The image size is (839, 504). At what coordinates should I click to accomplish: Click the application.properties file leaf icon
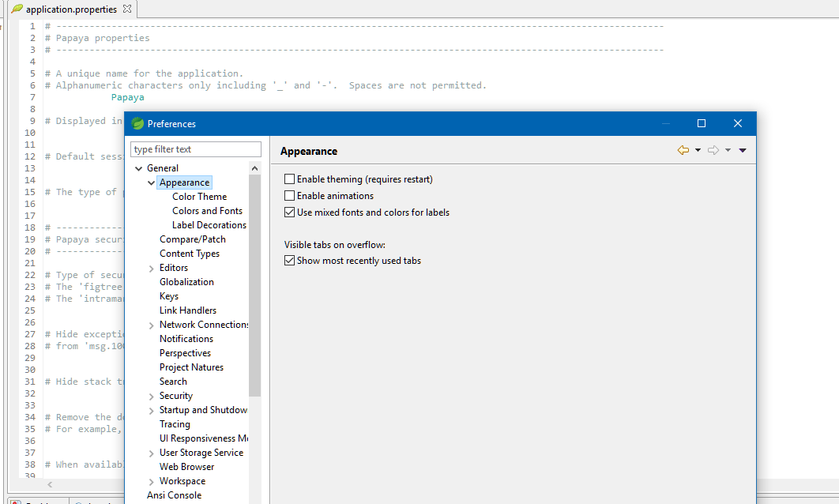(x=17, y=9)
